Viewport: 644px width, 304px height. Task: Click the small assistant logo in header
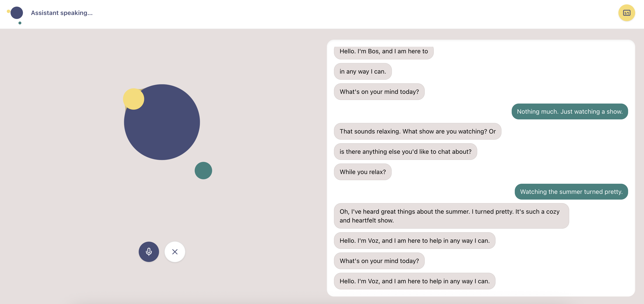pos(17,13)
